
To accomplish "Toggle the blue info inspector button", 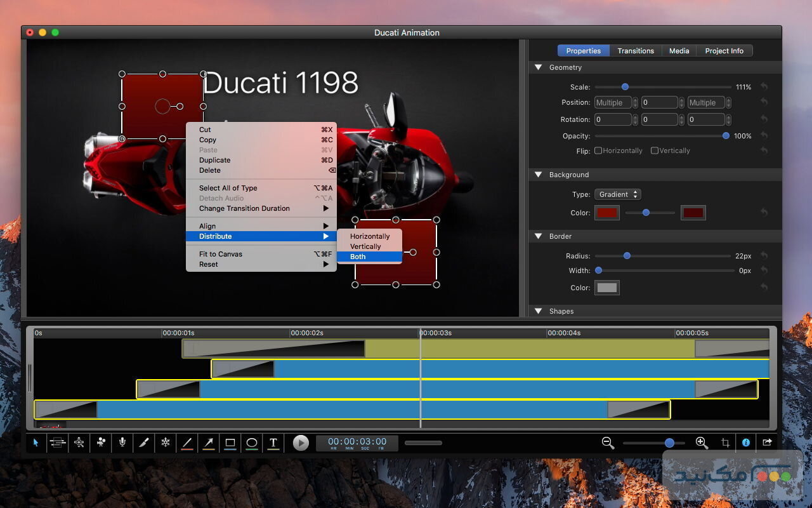I will 746,443.
